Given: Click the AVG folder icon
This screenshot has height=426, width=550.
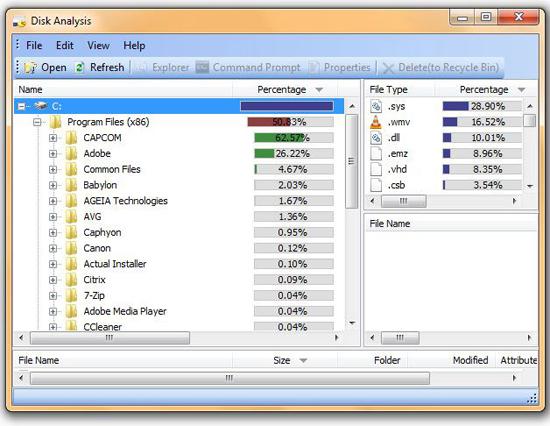Looking at the screenshot, I should 71,217.
